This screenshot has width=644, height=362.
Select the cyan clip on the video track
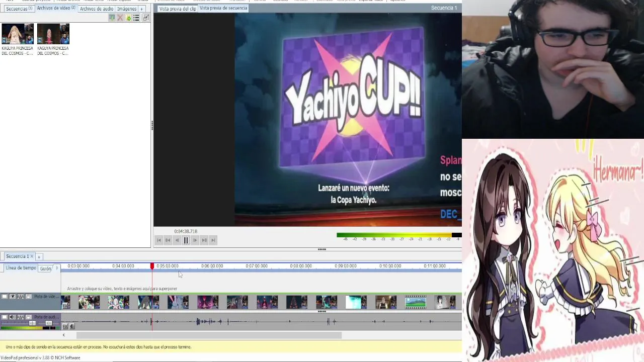[356, 302]
